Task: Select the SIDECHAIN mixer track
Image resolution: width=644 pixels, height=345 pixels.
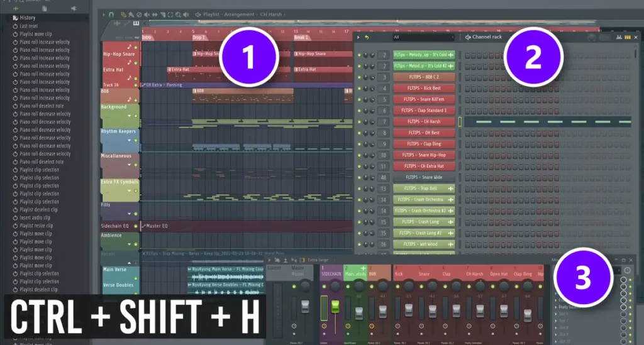Action: point(331,273)
